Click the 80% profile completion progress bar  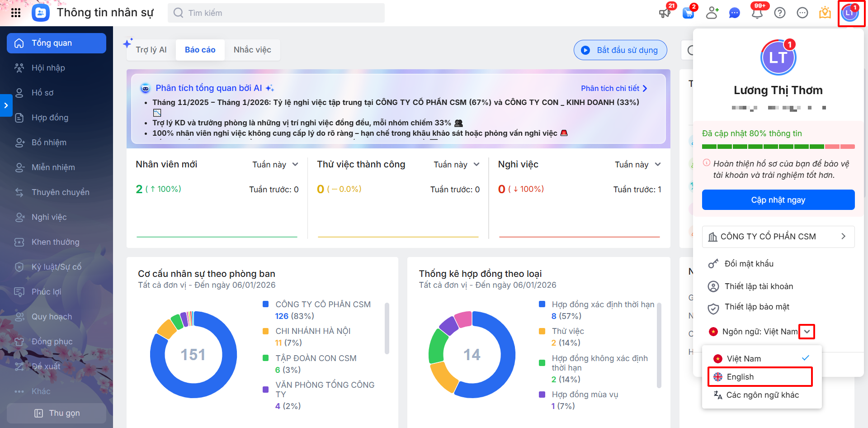(778, 147)
